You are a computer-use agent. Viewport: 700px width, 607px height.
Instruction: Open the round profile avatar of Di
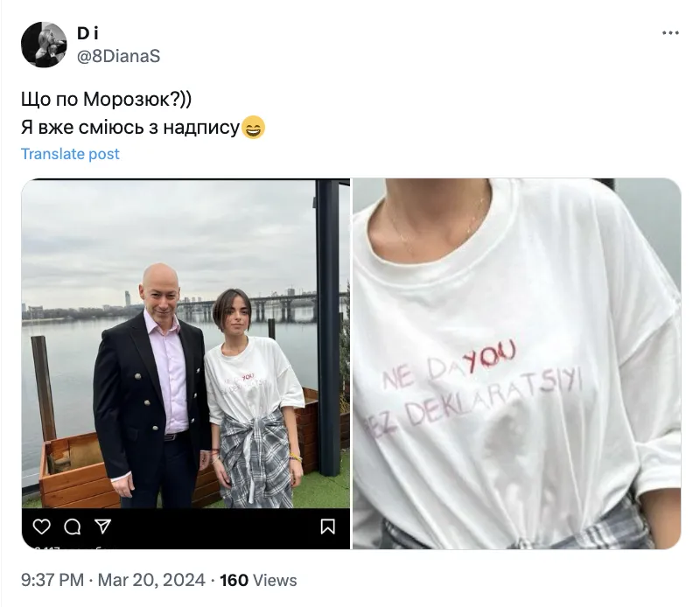pos(44,45)
